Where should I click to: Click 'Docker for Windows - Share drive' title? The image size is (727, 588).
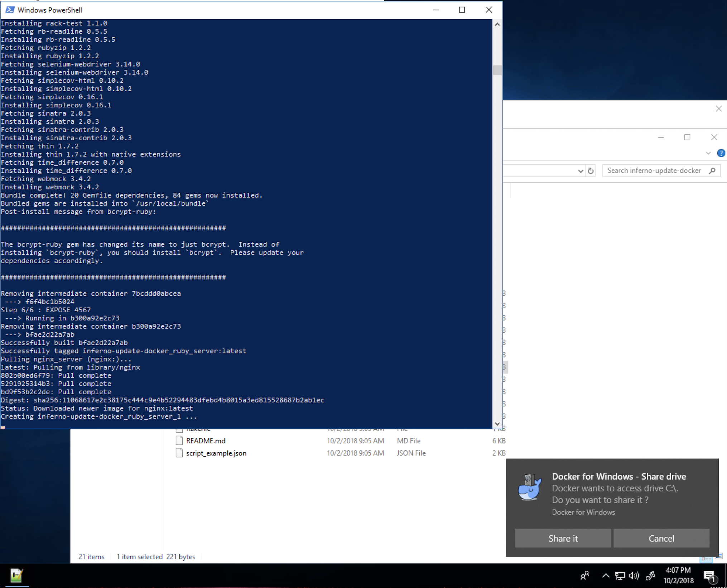tap(619, 476)
